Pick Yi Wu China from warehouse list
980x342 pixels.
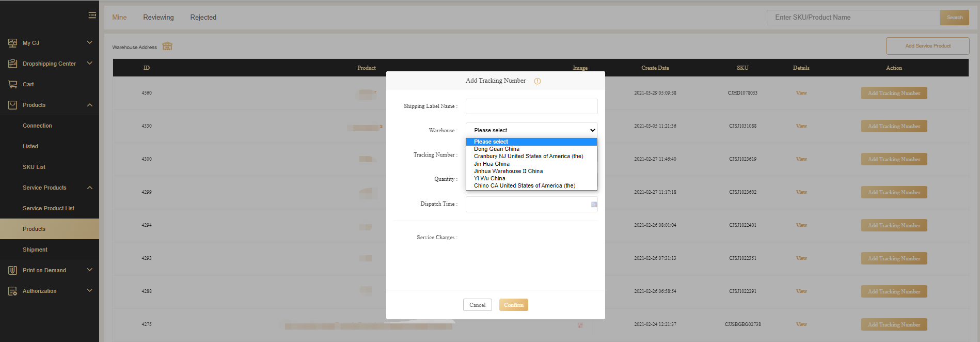coord(489,178)
